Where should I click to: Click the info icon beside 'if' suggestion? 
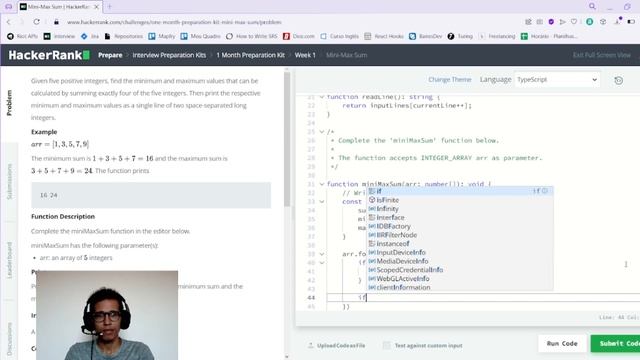(545, 191)
